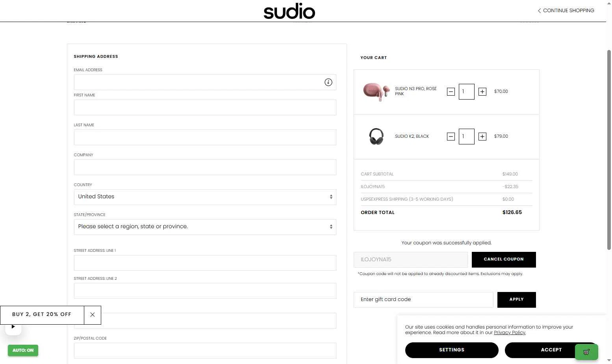Focus the First Name field
Screen dimensions: 612x364
[x=205, y=107]
